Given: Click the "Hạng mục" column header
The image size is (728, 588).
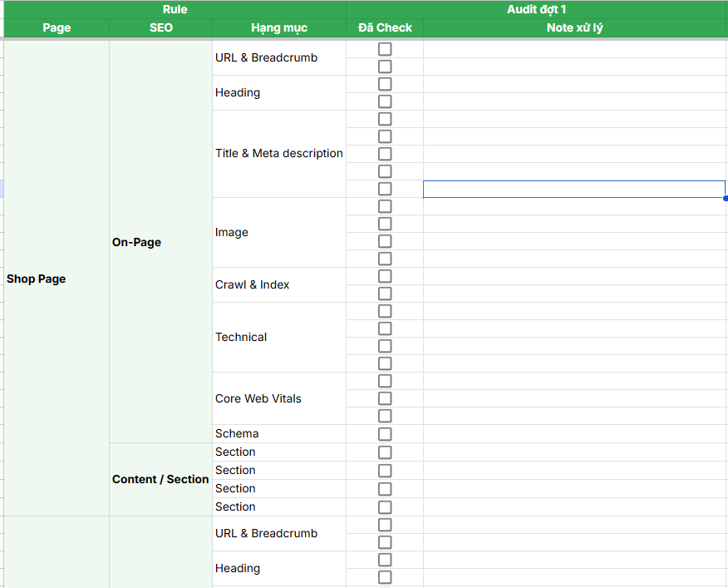Looking at the screenshot, I should (278, 27).
